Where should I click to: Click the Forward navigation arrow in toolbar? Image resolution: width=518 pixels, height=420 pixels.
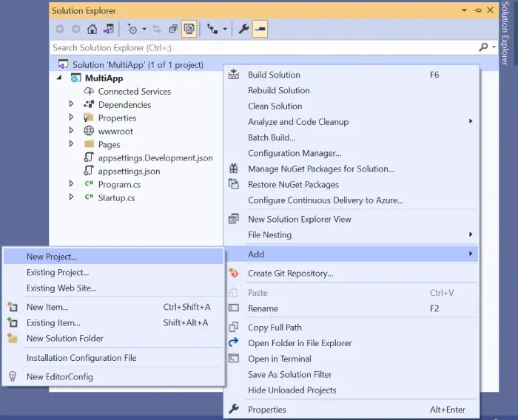[x=76, y=29]
